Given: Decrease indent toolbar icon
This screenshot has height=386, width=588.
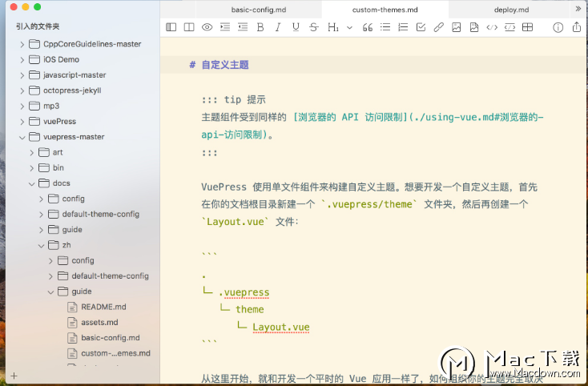Looking at the screenshot, I should (243, 27).
